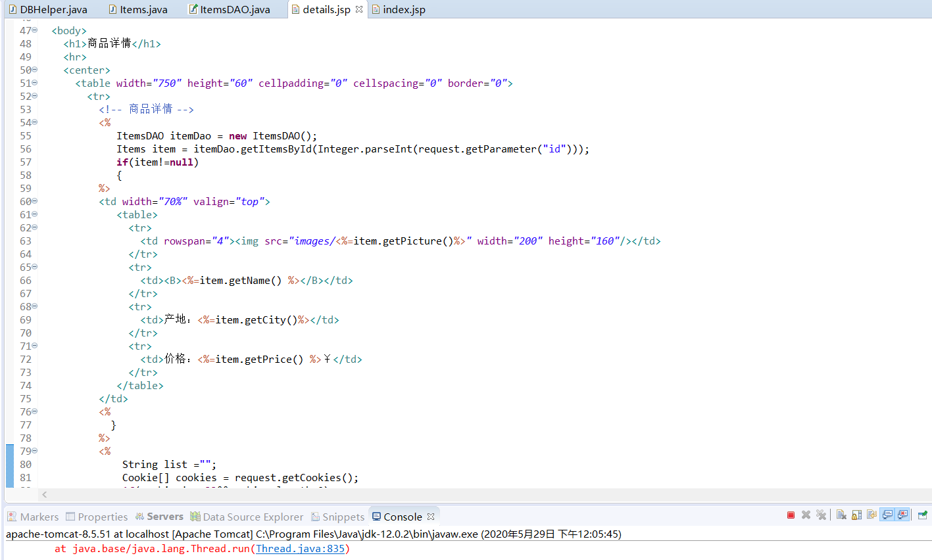Click "item.getPrice()" expression on line 72
932x560 pixels.
tap(259, 359)
